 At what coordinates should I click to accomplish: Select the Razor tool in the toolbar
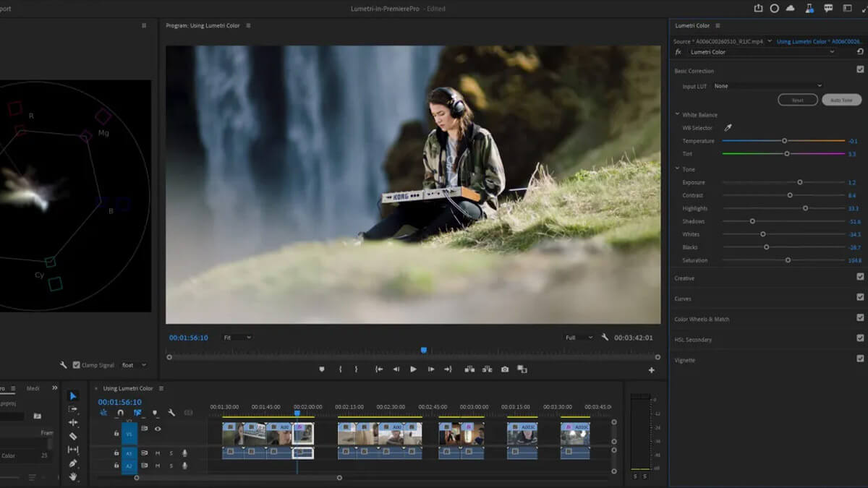click(73, 436)
